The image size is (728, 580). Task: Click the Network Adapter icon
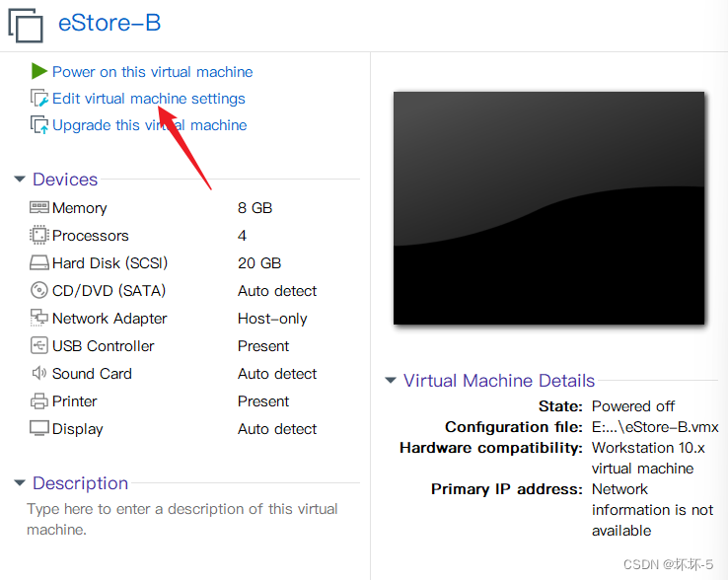coord(39,318)
